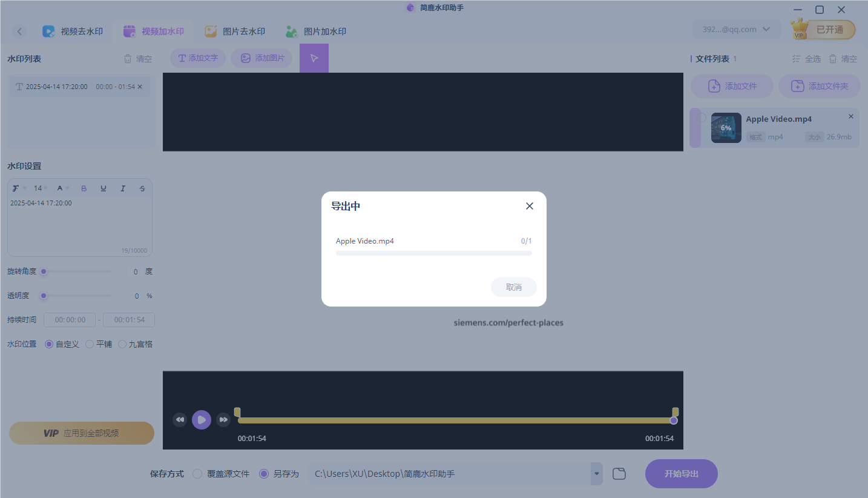Click the timeline end trim handle
The image size is (868, 498).
point(676,412)
